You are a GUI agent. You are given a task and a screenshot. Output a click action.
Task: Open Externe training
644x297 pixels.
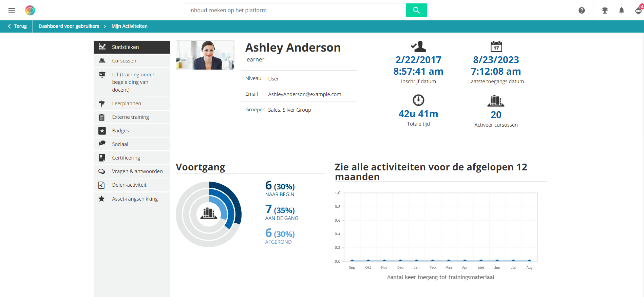coord(132,117)
